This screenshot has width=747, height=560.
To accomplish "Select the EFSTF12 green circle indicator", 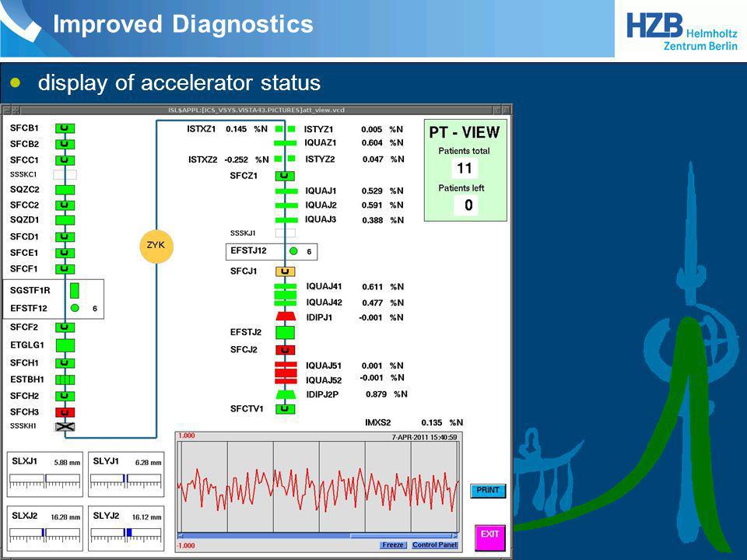I will coord(75,308).
